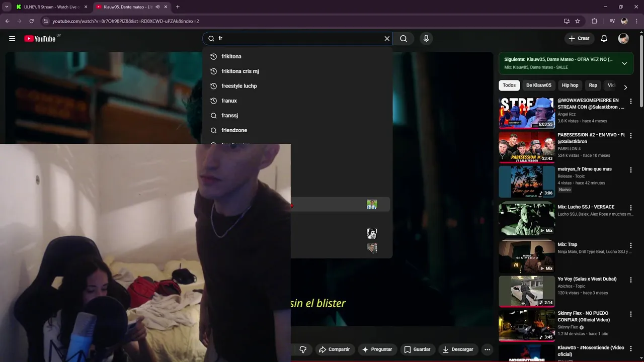The image size is (644, 362).
Task: Go to YouTube home via logo
Action: click(x=40, y=39)
